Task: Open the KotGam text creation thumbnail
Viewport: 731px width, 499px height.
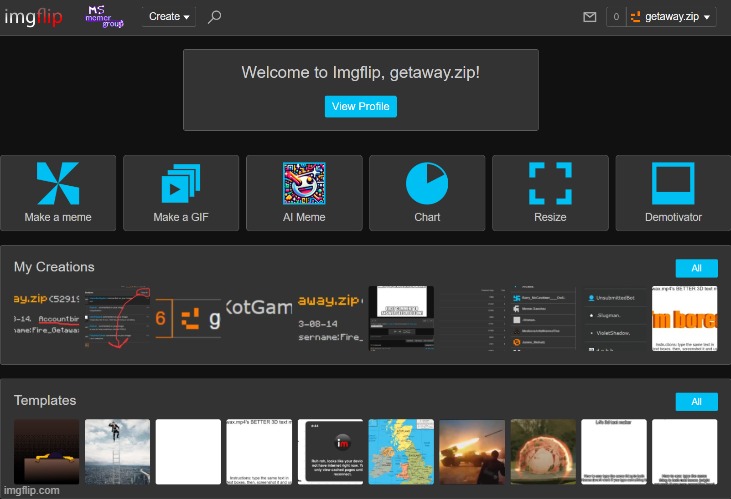Action: click(259, 319)
